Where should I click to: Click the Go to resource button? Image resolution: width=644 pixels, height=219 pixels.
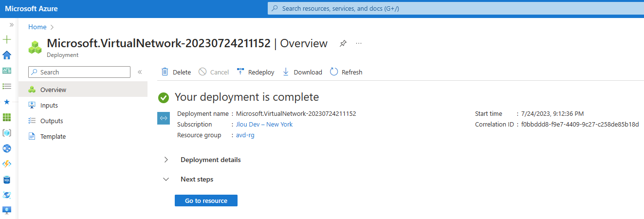206,201
